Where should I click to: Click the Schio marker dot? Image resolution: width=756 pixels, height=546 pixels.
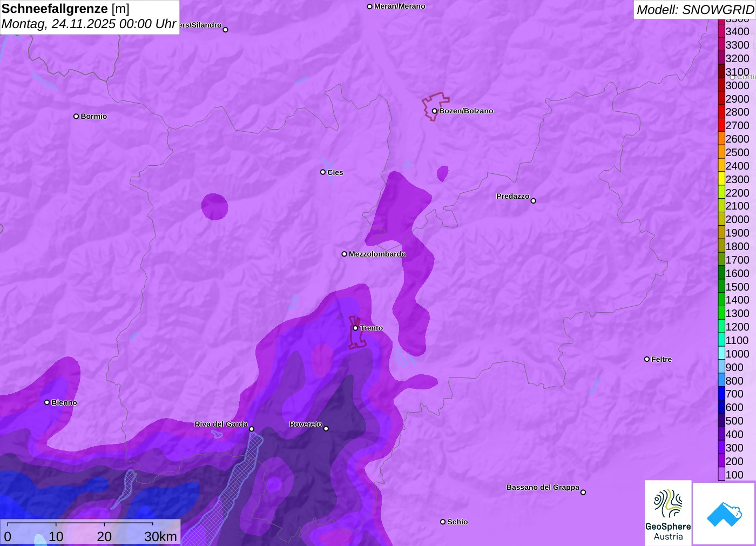coord(443,522)
